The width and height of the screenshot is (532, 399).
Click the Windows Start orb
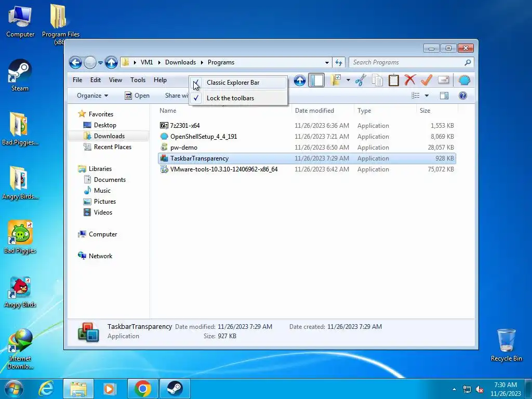click(14, 389)
